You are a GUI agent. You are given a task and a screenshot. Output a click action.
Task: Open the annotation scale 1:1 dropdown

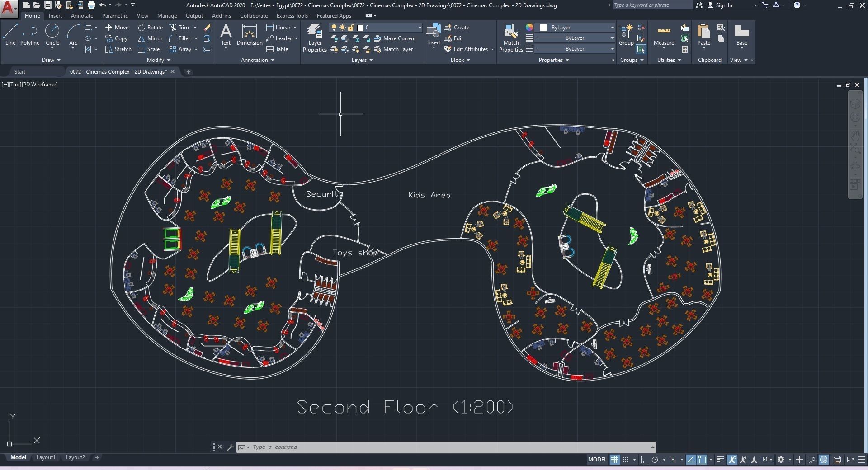[767, 460]
